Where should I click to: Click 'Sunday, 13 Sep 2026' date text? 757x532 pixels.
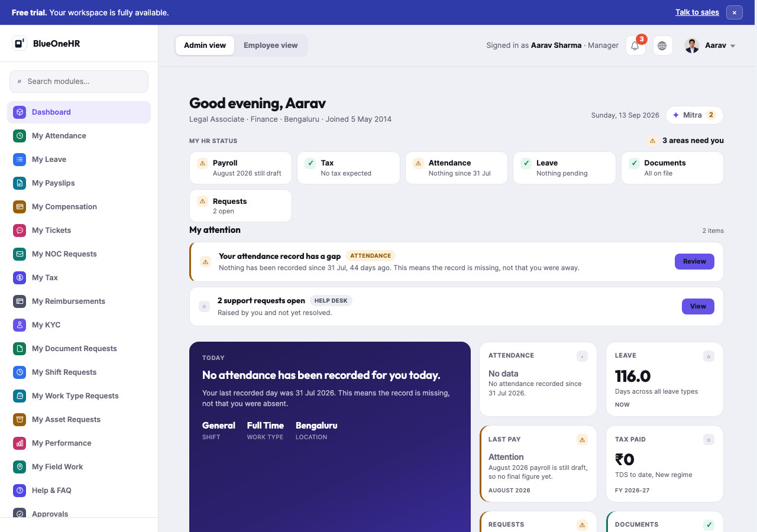625,115
